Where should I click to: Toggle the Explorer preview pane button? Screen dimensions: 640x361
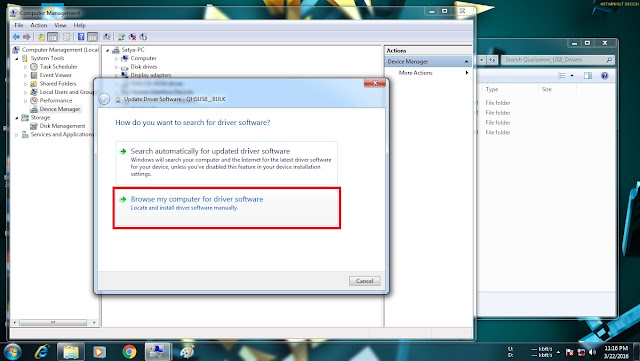pyautogui.click(x=588, y=76)
